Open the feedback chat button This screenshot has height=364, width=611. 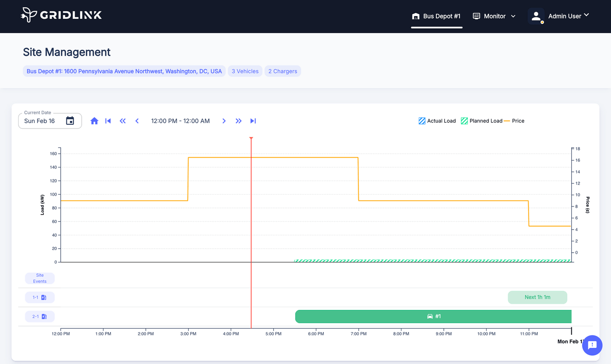tap(592, 345)
